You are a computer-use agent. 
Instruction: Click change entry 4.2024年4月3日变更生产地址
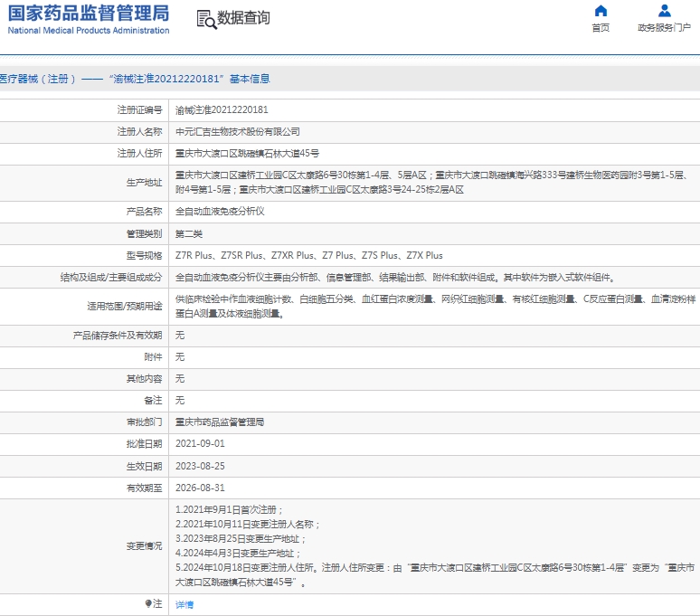tap(239, 553)
